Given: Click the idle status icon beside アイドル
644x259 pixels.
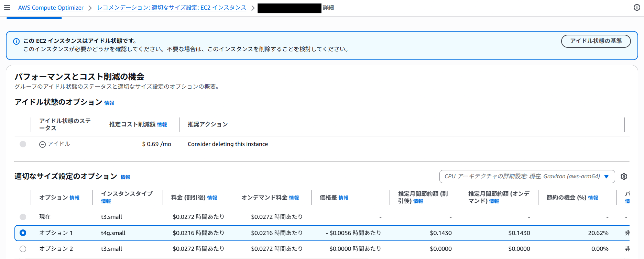Looking at the screenshot, I should [42, 145].
